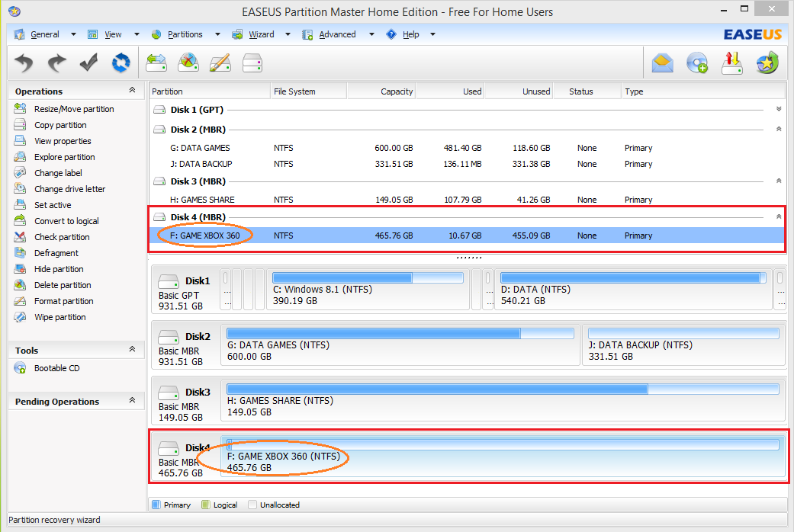Open Bootable CD tool
This screenshot has width=794, height=532.
(56, 368)
